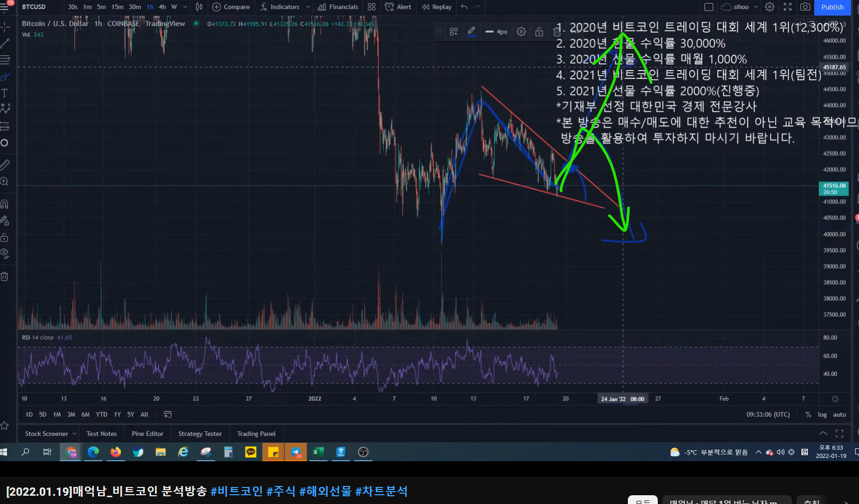The width and height of the screenshot is (859, 504).
Task: Select the weekly W timeframe
Action: 174,7
